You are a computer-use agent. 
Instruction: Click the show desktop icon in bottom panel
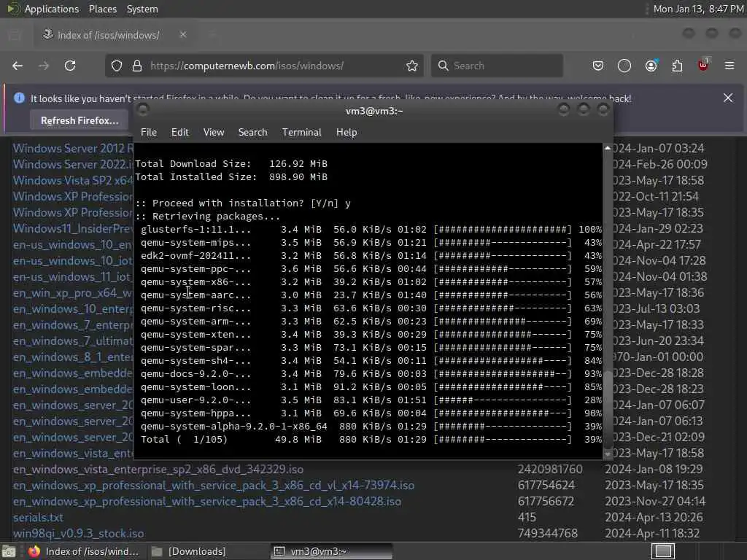click(x=9, y=551)
